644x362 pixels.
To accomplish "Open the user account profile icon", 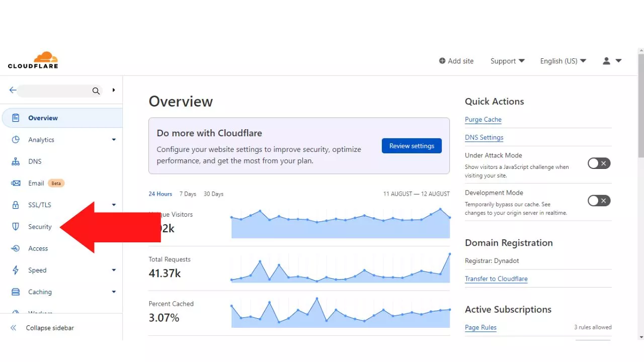I will pyautogui.click(x=606, y=61).
